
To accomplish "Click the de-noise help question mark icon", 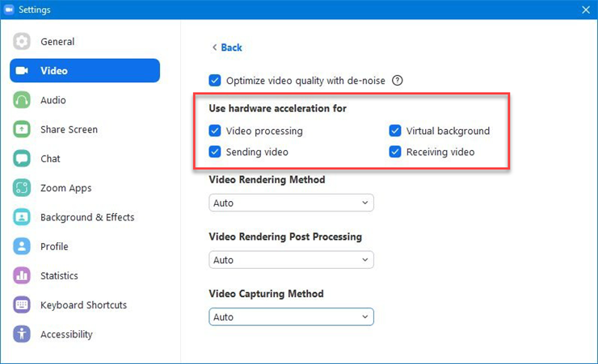I will [x=397, y=81].
